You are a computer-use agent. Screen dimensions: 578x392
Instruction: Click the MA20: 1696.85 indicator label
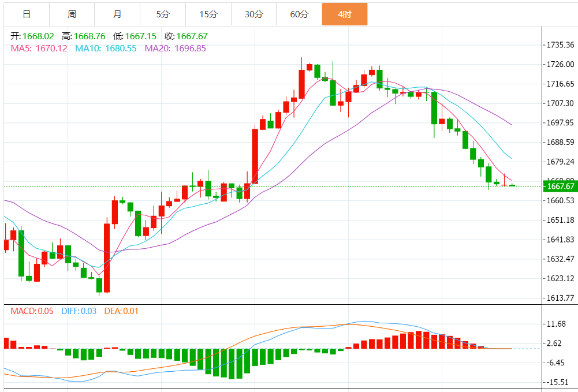click(175, 48)
